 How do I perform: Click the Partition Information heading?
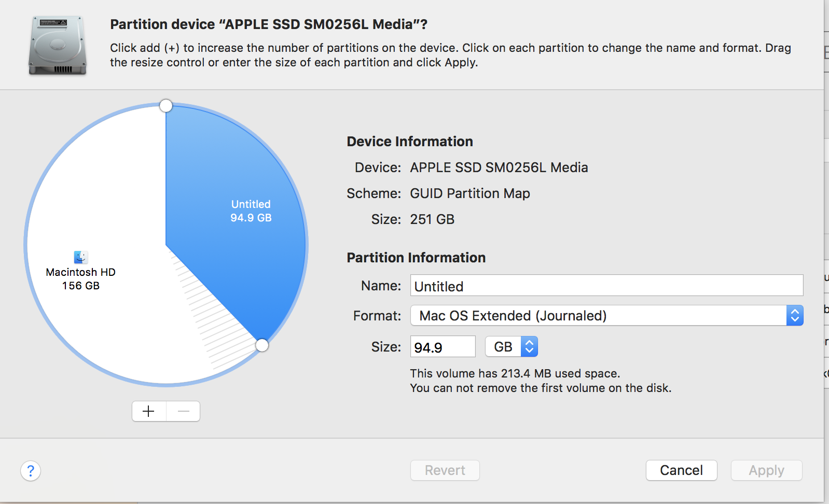point(416,258)
